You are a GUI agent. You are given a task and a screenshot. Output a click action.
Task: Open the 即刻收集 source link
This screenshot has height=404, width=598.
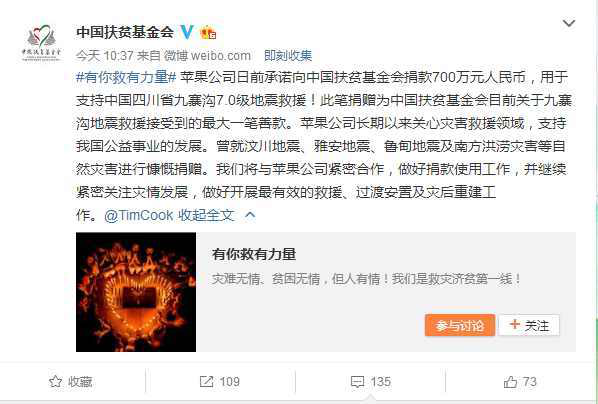288,56
